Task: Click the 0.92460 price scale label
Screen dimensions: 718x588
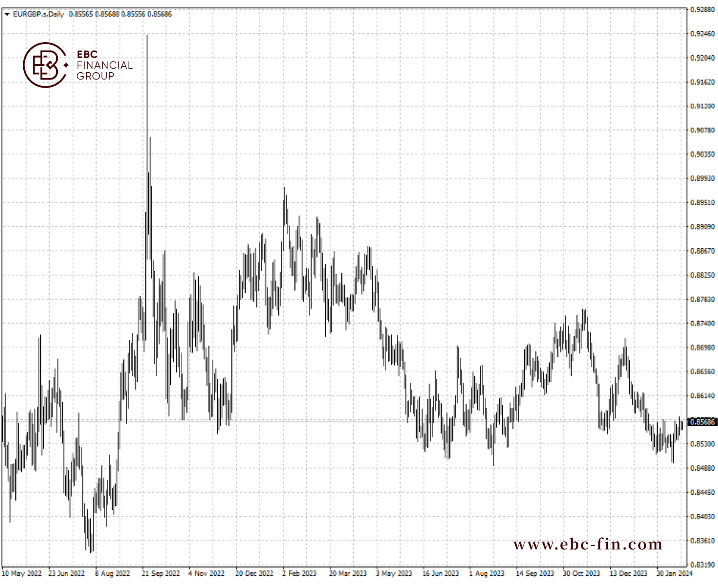Action: point(703,33)
